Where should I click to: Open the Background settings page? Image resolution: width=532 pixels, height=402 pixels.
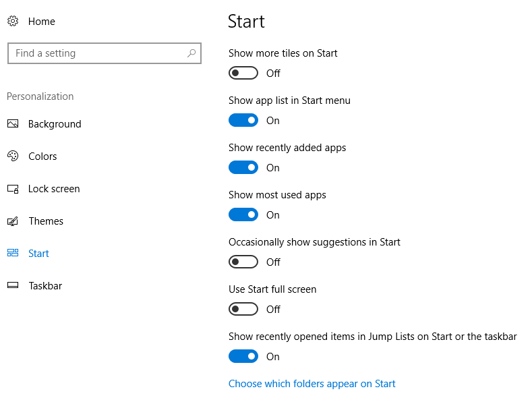click(x=55, y=124)
